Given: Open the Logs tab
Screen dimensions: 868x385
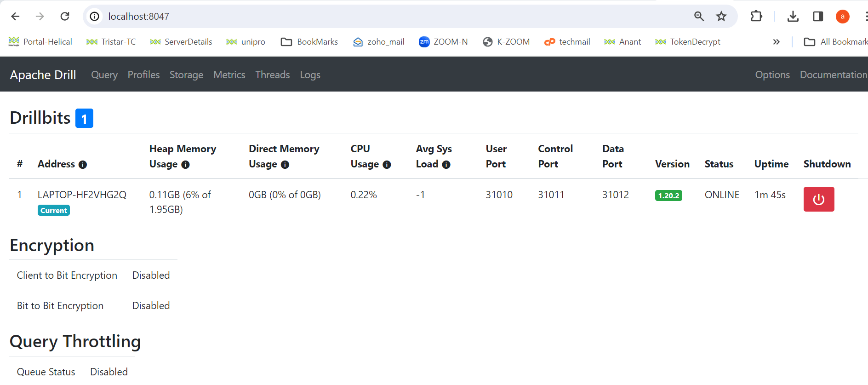Looking at the screenshot, I should 310,75.
